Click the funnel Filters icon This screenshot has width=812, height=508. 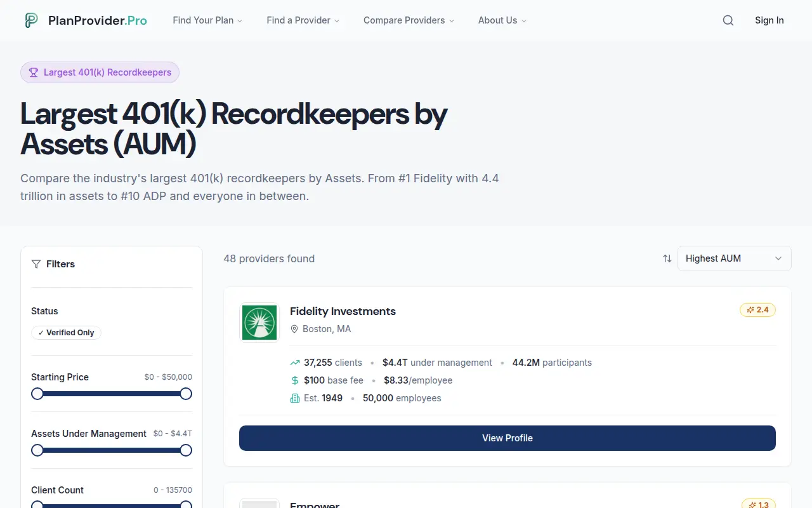pyautogui.click(x=36, y=264)
